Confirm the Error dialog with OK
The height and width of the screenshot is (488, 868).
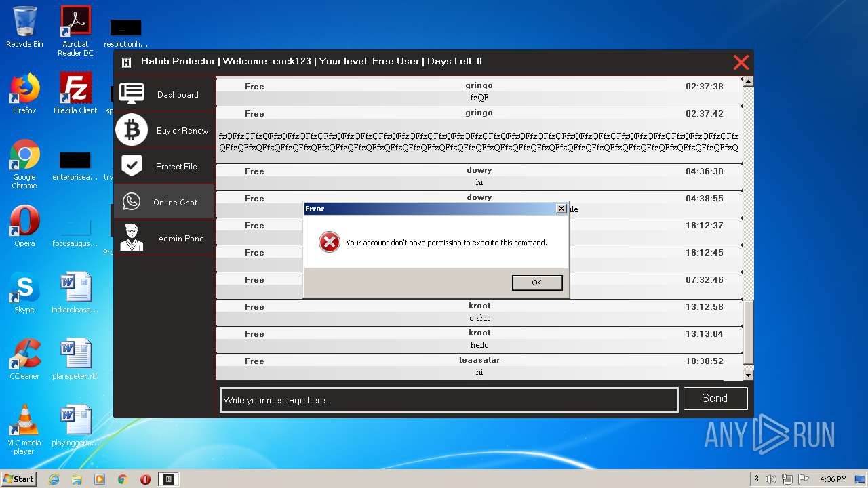point(536,283)
